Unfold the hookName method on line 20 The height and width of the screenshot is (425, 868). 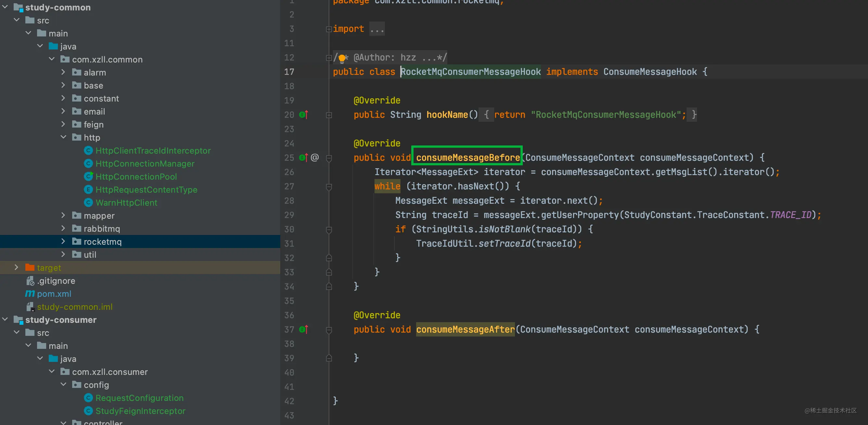(329, 115)
